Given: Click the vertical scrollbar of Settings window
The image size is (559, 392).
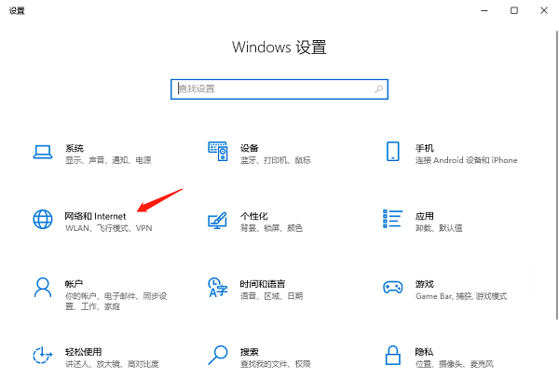Looking at the screenshot, I should tap(557, 175).
